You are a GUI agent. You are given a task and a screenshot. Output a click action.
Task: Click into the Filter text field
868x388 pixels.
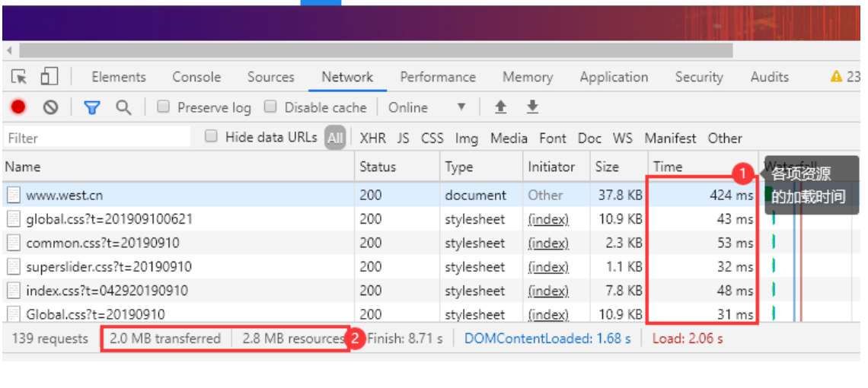click(x=97, y=138)
